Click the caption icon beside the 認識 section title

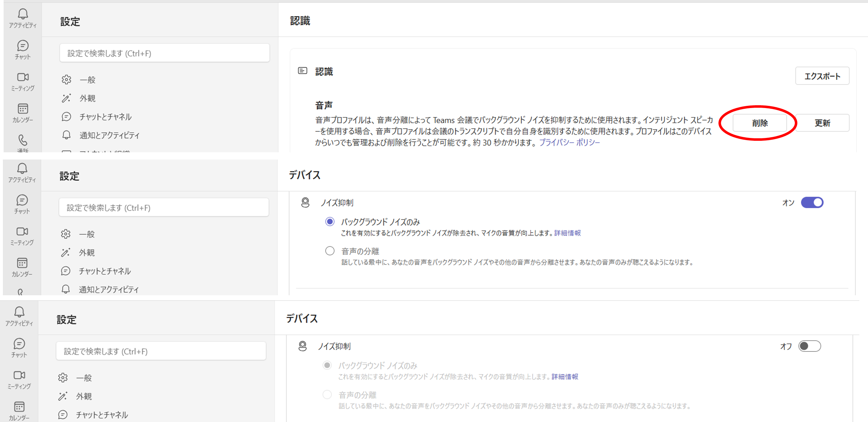[x=302, y=71]
